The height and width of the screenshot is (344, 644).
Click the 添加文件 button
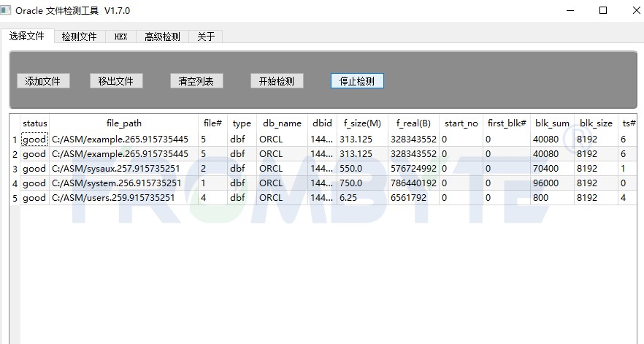pos(43,81)
